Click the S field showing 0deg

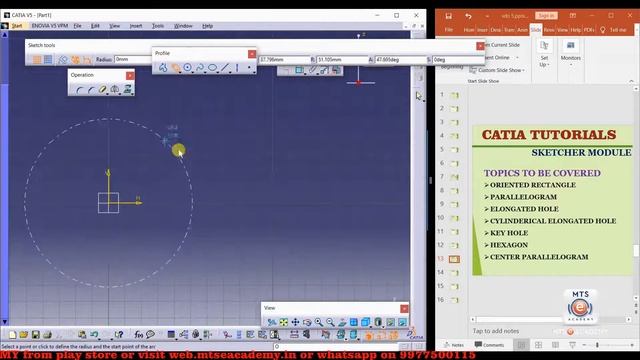(458, 60)
